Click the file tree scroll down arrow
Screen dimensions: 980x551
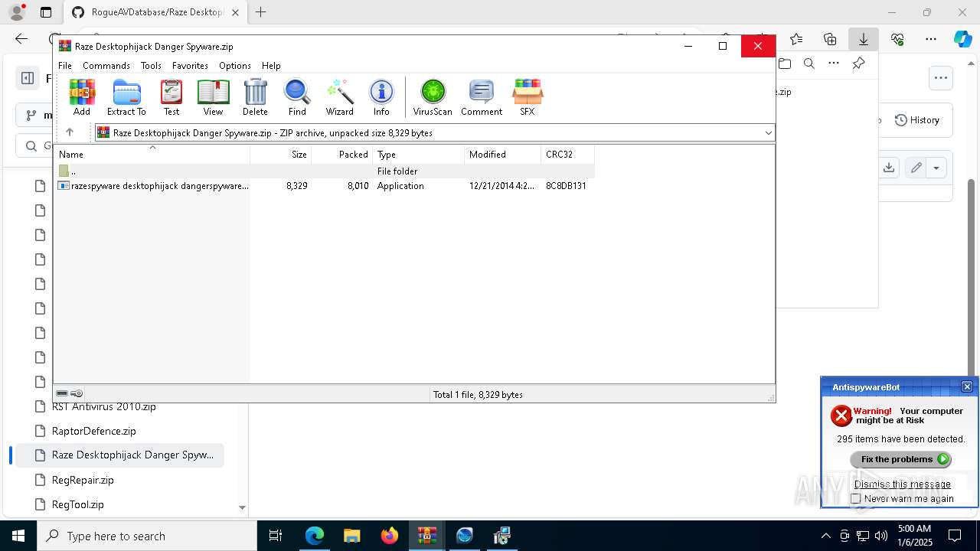242,507
